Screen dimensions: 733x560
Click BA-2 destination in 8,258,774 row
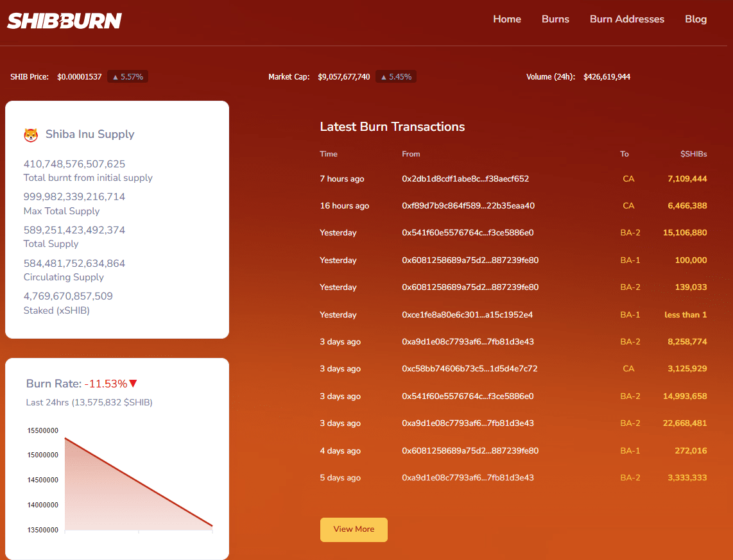630,341
